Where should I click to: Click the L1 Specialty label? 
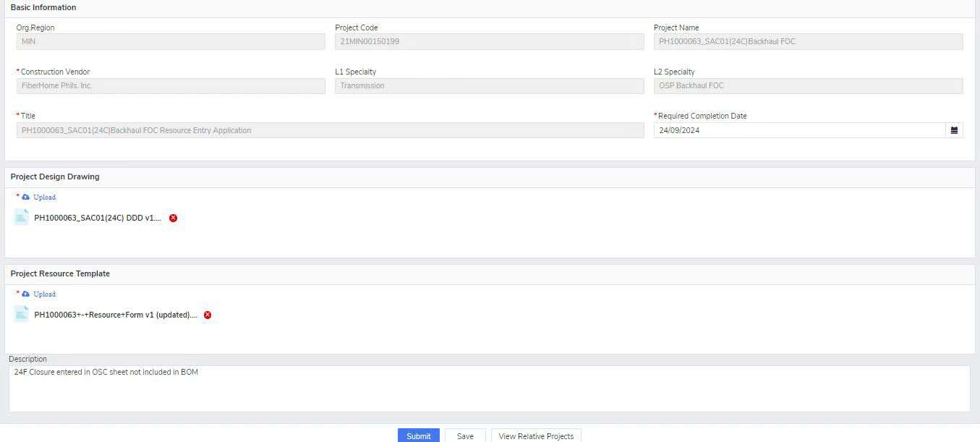356,72
